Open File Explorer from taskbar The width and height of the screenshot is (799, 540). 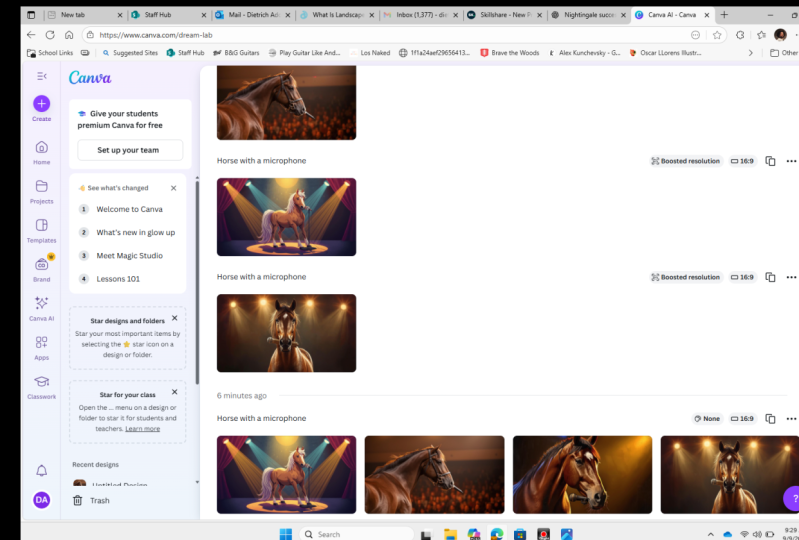(450, 534)
